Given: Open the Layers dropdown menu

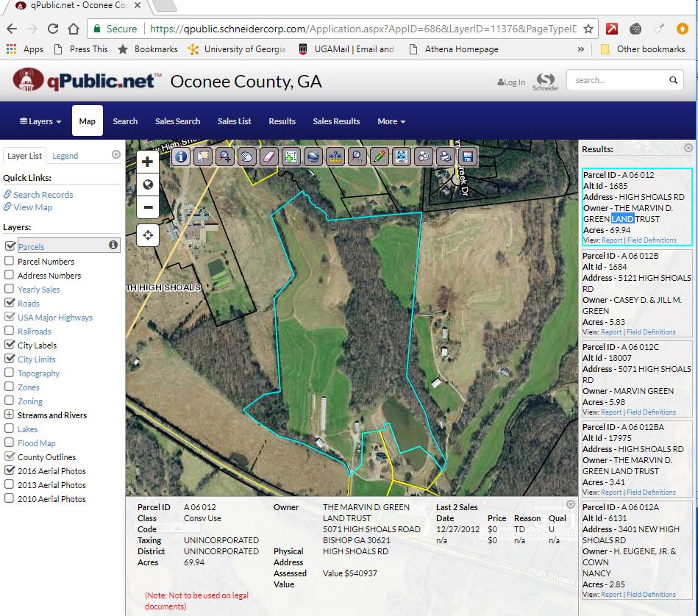Looking at the screenshot, I should click(x=40, y=121).
